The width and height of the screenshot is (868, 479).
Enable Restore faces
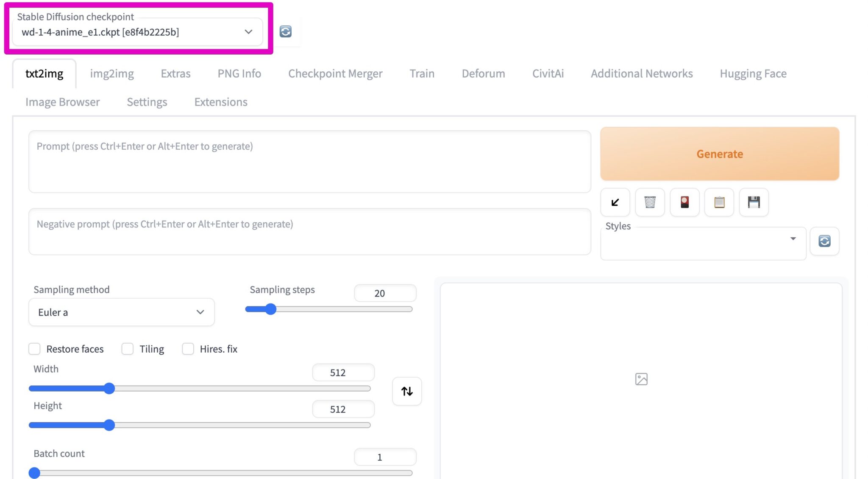pos(34,349)
